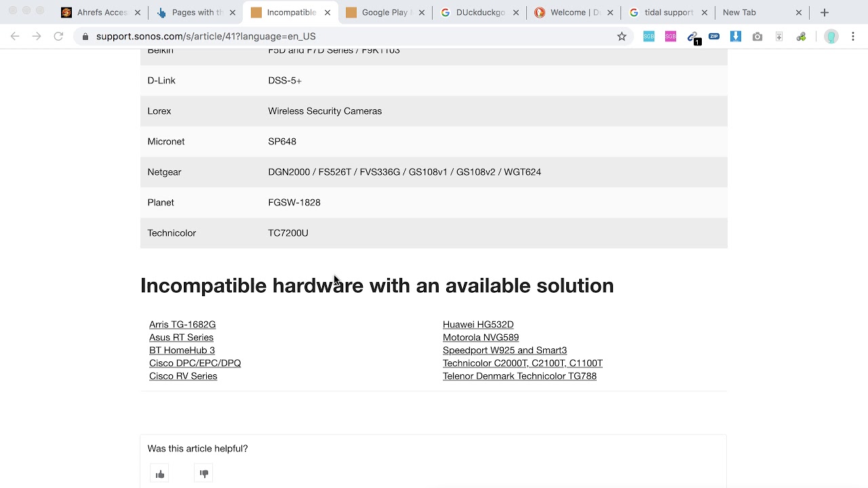This screenshot has height=488, width=868.
Task: Open the BT HomeHub 3 link
Action: 182,350
